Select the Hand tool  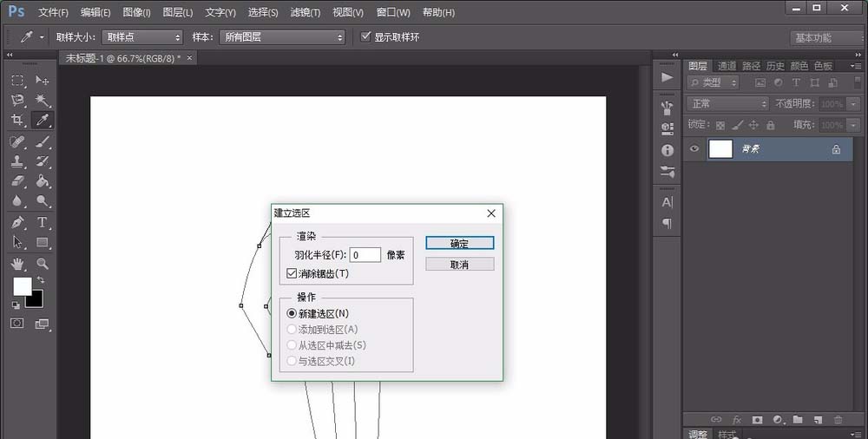[x=17, y=264]
